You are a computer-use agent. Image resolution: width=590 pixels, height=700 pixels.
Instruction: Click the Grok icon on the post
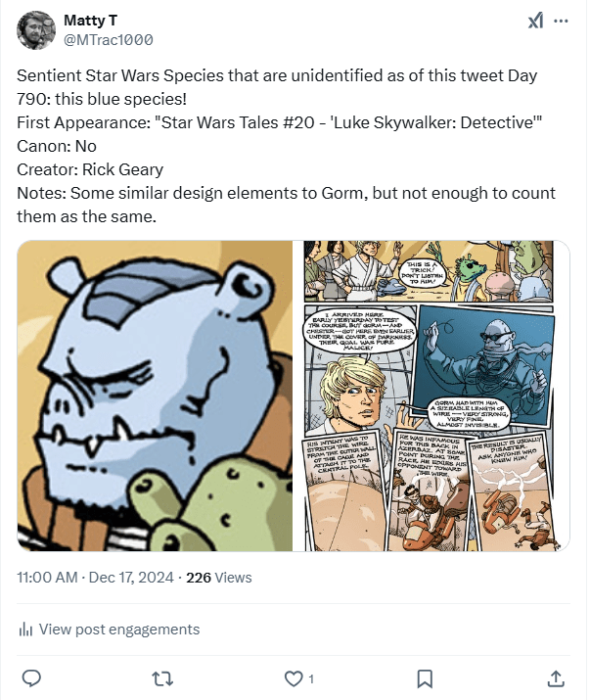click(536, 22)
